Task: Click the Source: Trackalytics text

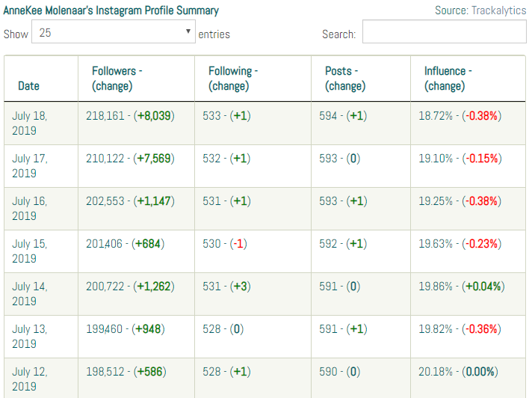Action: coord(480,10)
